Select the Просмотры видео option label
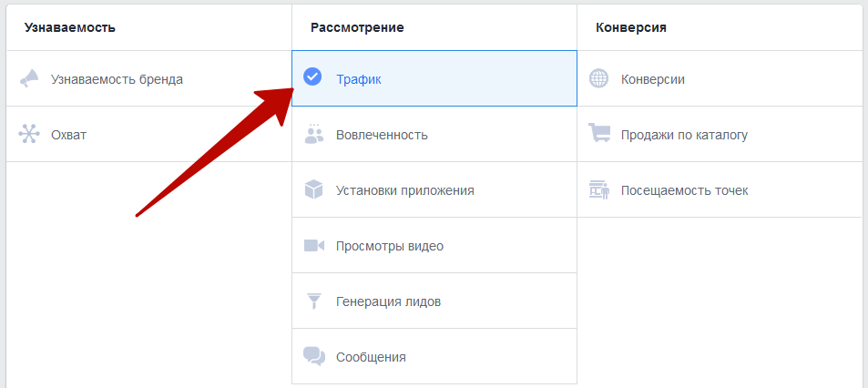 pos(390,246)
